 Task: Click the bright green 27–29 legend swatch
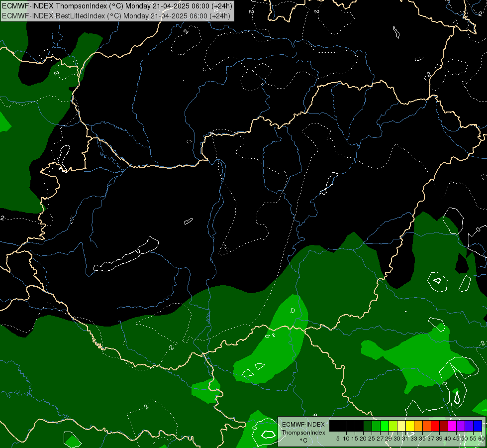click(385, 426)
